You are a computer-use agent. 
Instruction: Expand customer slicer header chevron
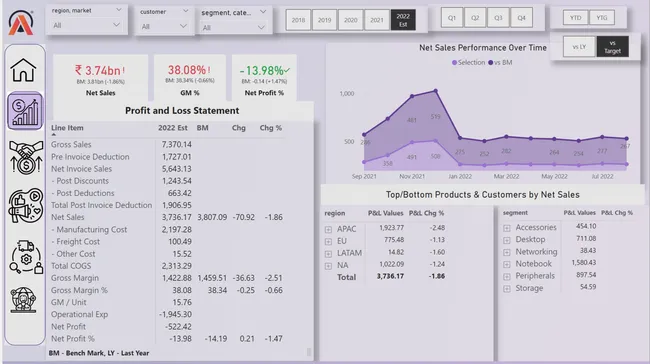pyautogui.click(x=185, y=11)
